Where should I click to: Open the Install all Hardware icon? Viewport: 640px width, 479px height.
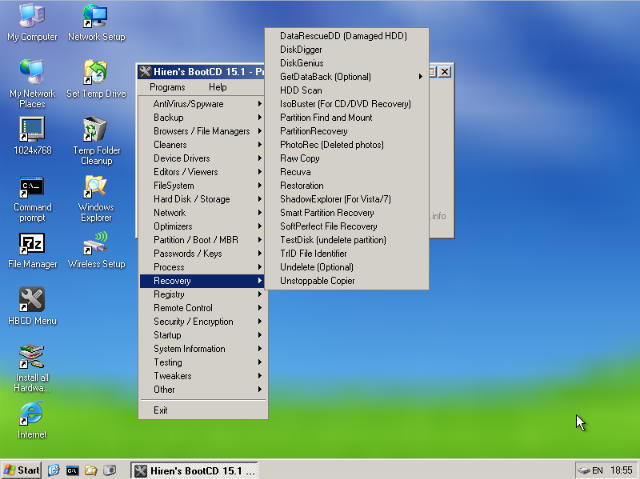[x=32, y=358]
